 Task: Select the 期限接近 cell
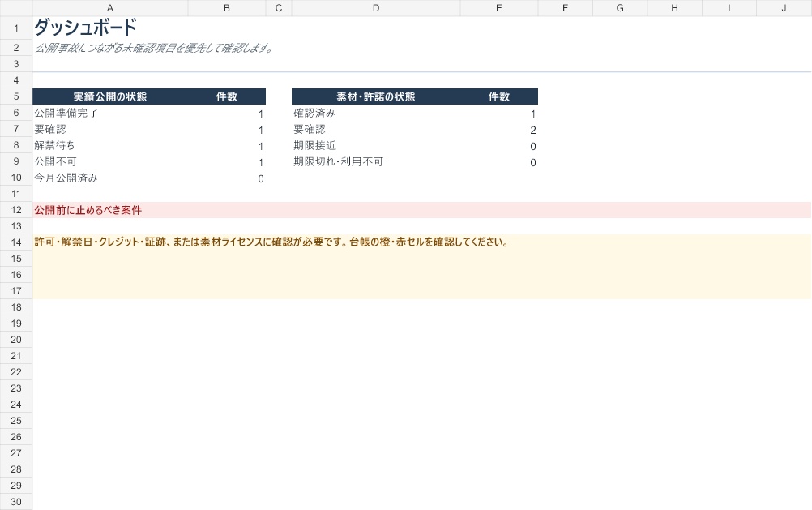pyautogui.click(x=375, y=145)
